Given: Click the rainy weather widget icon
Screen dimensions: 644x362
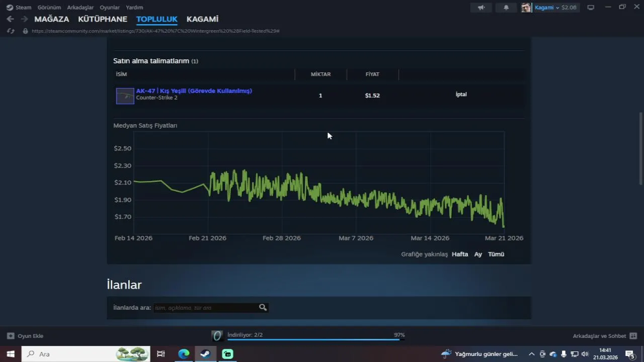Looking at the screenshot, I should 446,354.
